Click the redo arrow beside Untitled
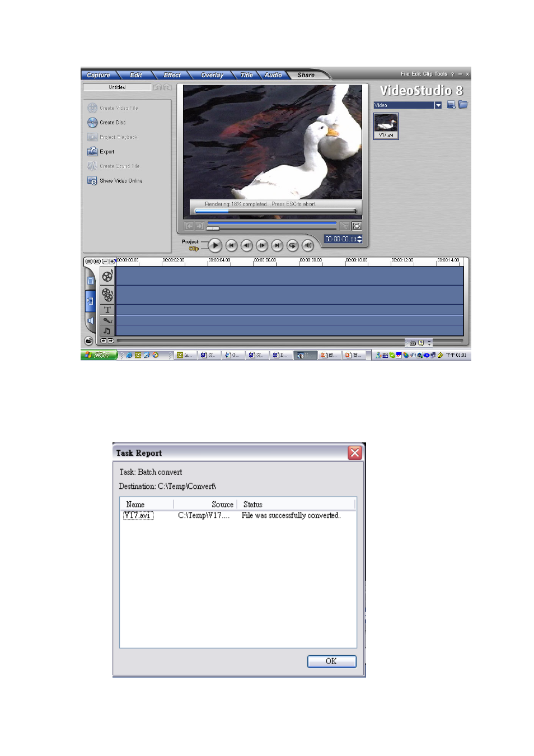The image size is (534, 756). (x=167, y=87)
